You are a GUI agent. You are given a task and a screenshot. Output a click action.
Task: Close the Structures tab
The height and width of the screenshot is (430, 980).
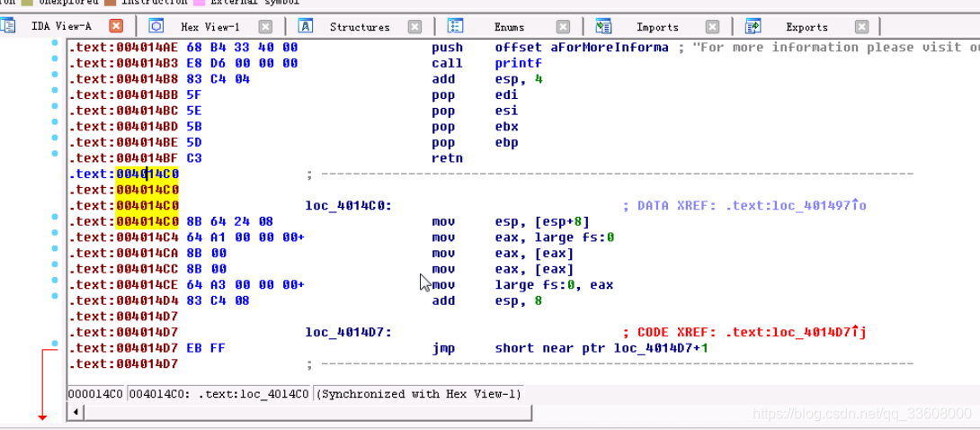[x=415, y=27]
